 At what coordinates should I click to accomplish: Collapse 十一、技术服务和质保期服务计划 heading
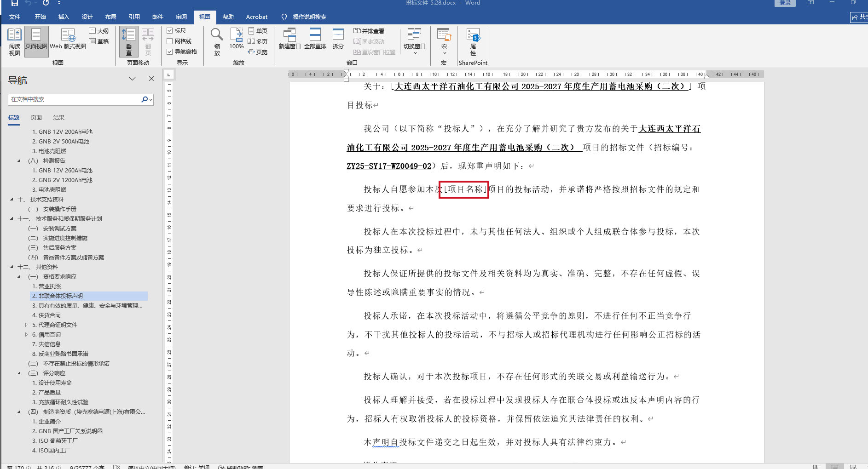[12, 219]
